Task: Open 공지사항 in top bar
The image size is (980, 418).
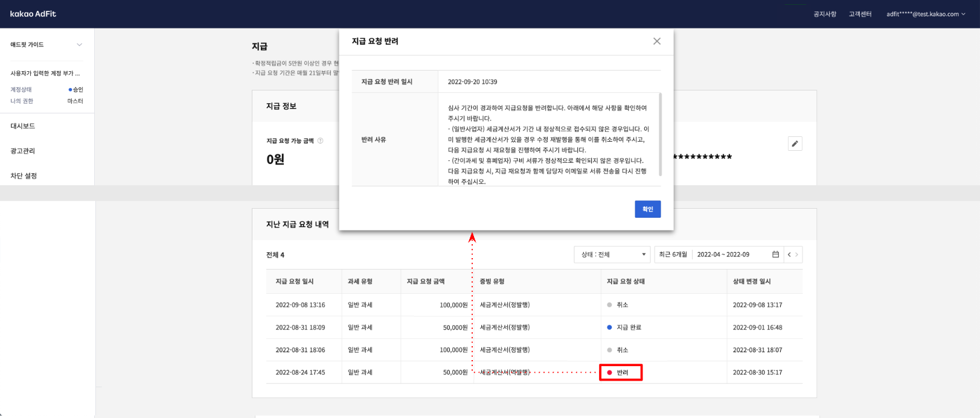Action: click(825, 14)
